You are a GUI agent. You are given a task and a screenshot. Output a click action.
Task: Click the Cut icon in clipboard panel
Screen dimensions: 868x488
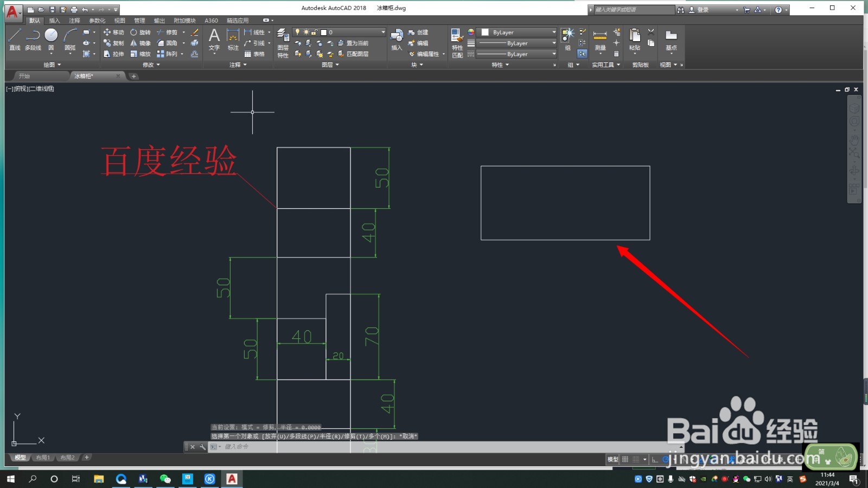click(x=651, y=31)
